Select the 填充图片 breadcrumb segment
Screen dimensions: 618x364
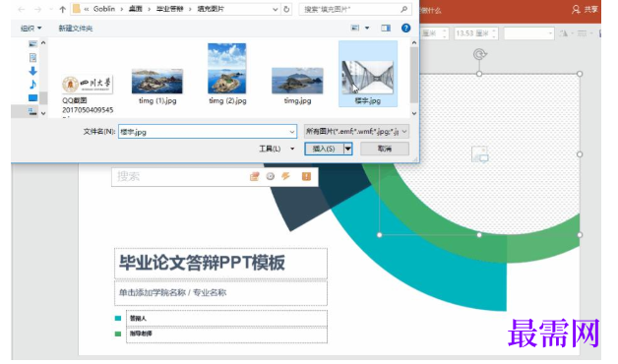point(211,9)
